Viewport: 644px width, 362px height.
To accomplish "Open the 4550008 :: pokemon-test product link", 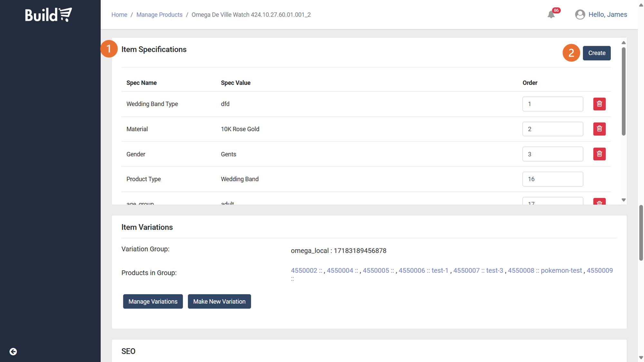I will (x=545, y=271).
